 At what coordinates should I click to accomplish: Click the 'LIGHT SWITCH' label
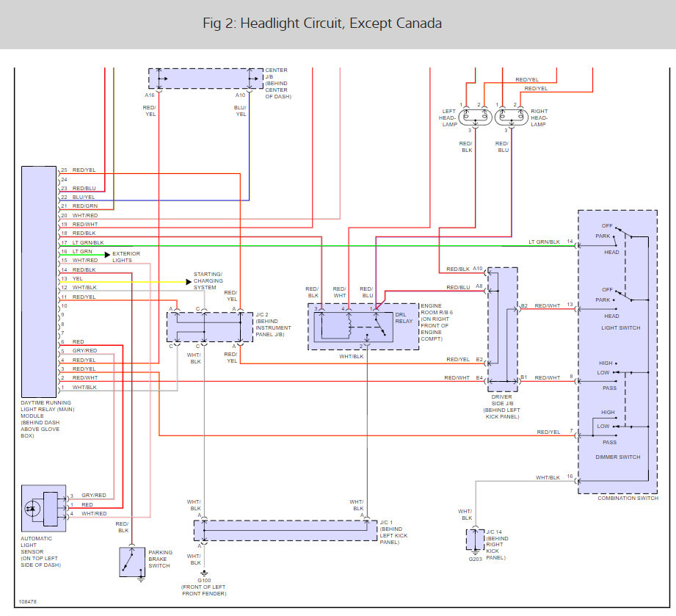pos(621,328)
